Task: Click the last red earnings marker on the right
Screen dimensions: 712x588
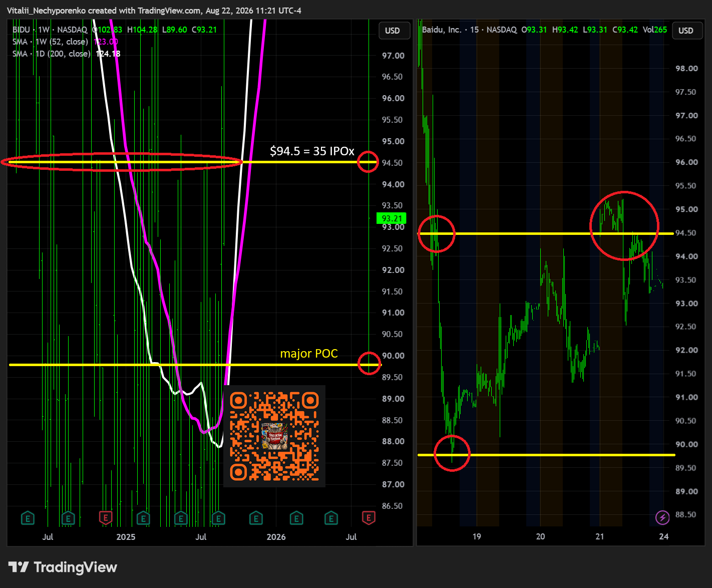Action: [369, 518]
